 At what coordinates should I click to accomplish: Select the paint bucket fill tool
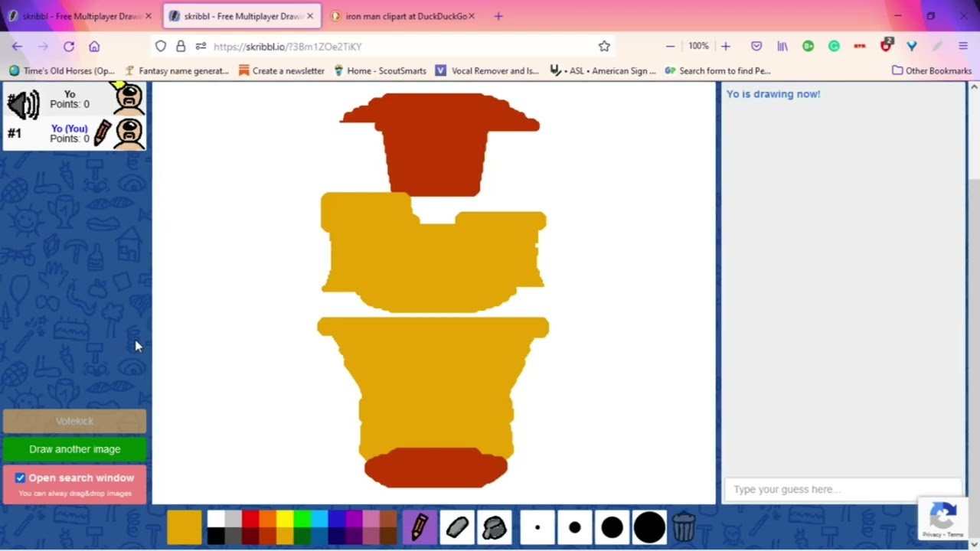(495, 527)
